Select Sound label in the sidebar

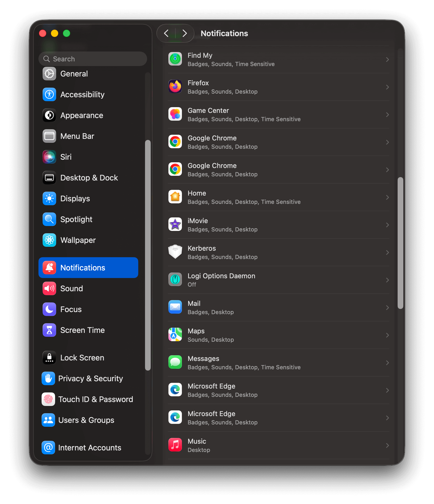point(72,289)
